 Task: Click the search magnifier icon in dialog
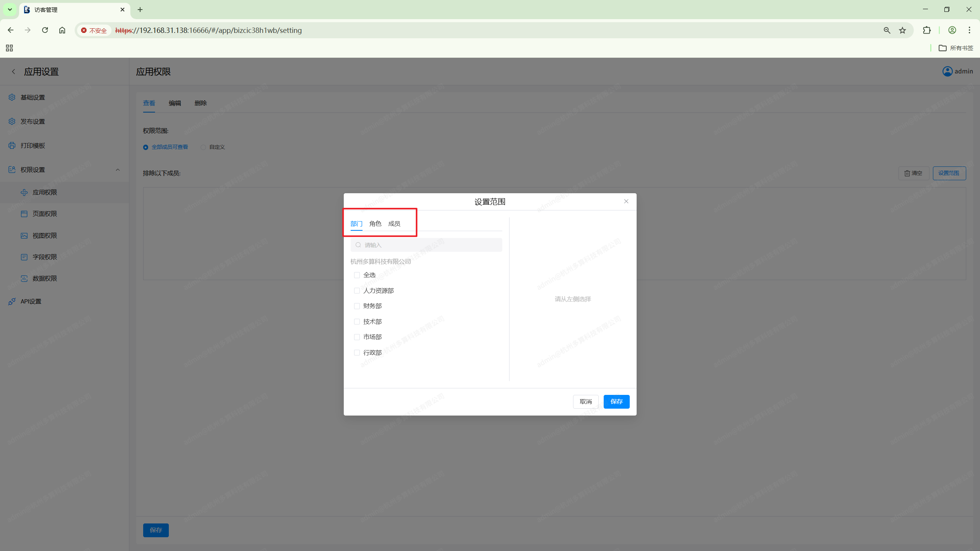[x=358, y=245]
